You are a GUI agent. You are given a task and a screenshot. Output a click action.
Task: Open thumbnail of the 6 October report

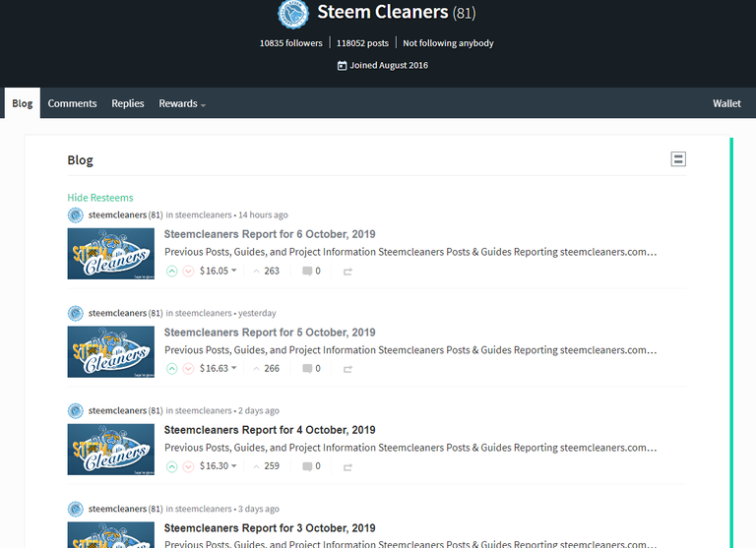coord(111,254)
